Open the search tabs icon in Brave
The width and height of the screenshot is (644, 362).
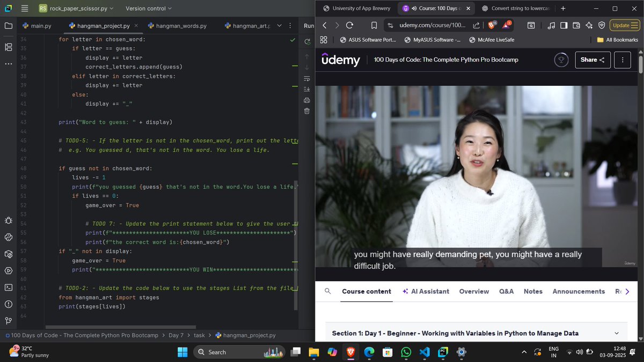(x=531, y=25)
